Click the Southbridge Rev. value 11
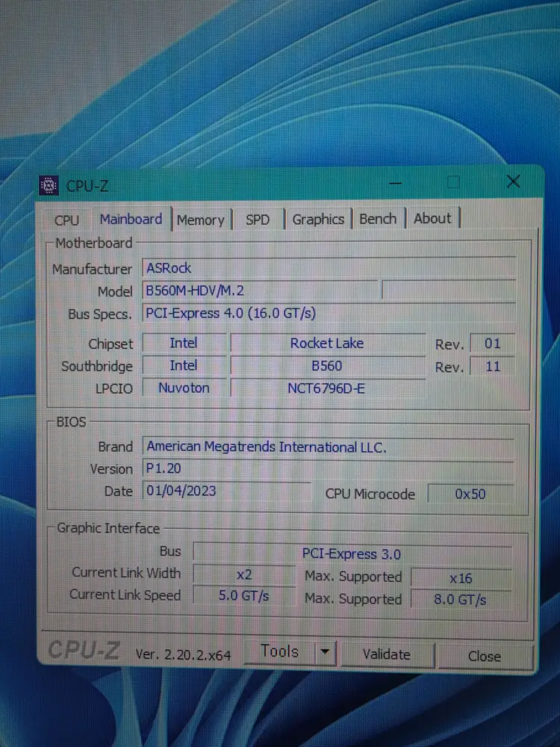560x747 pixels. [492, 366]
